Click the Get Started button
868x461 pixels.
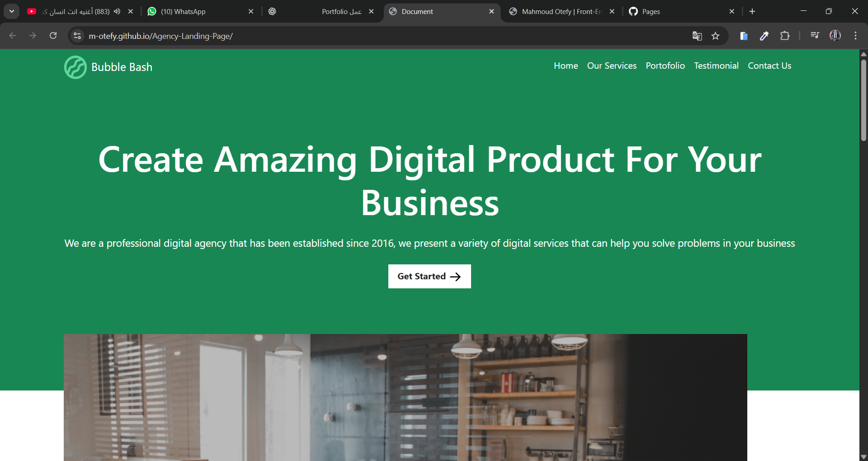(x=429, y=276)
